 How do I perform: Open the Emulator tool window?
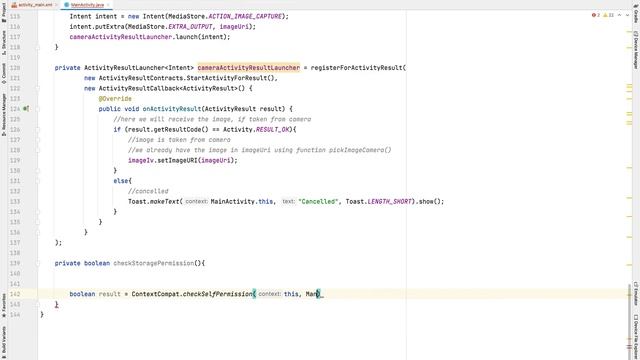636,293
